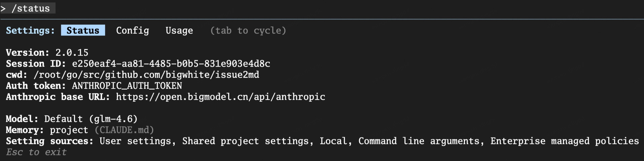Image resolution: width=644 pixels, height=161 pixels.
Task: Click the "Esc to exit" hint
Action: (x=36, y=152)
